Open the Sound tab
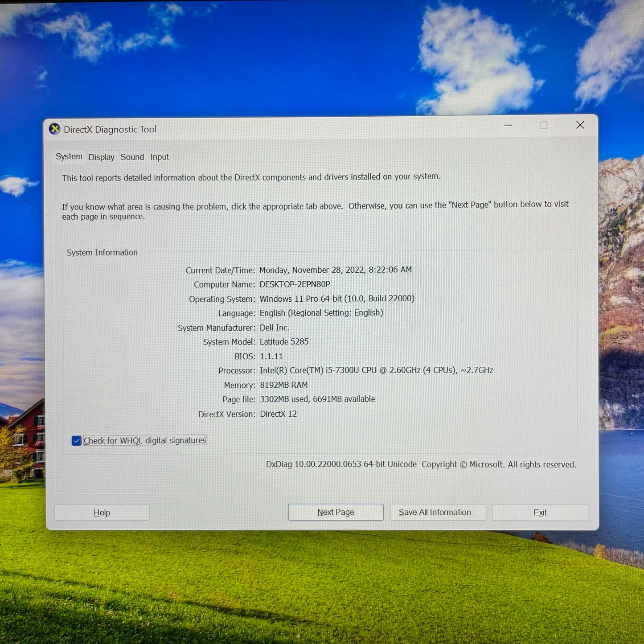 [x=132, y=157]
